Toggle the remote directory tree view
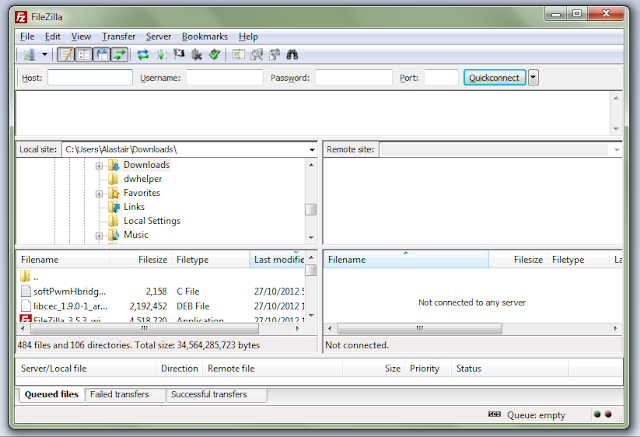 click(102, 54)
